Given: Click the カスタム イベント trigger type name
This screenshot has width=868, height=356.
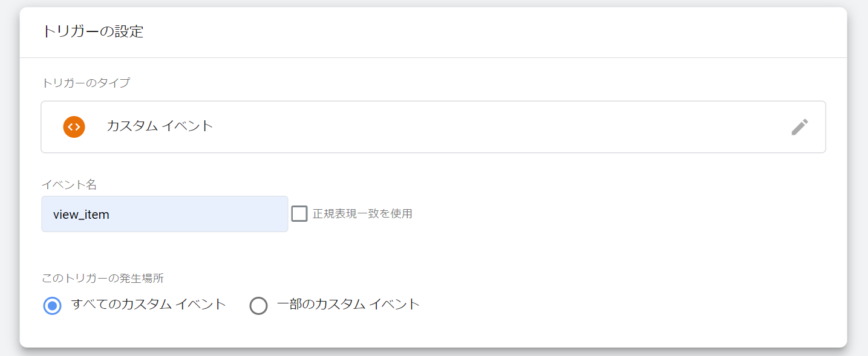Looking at the screenshot, I should [160, 126].
